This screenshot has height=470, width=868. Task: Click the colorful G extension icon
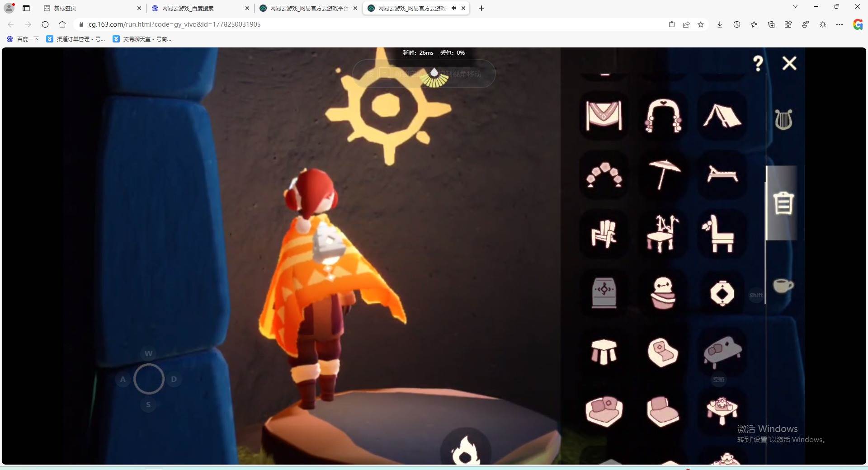858,24
